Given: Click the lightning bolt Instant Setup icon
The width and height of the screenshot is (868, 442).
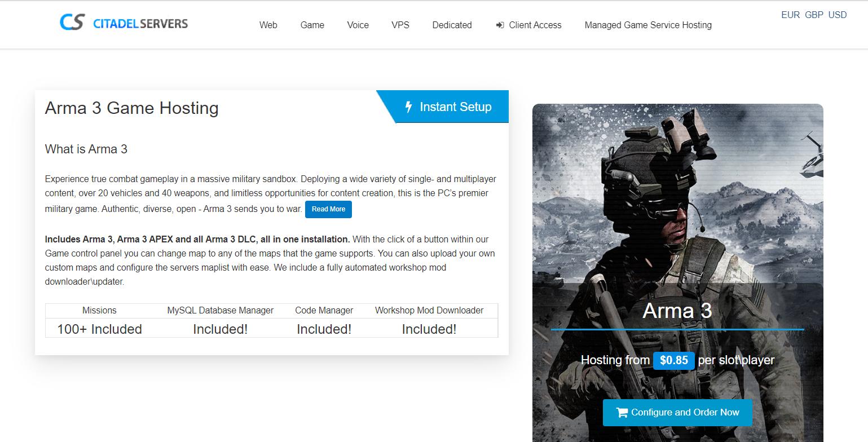Looking at the screenshot, I should point(409,107).
